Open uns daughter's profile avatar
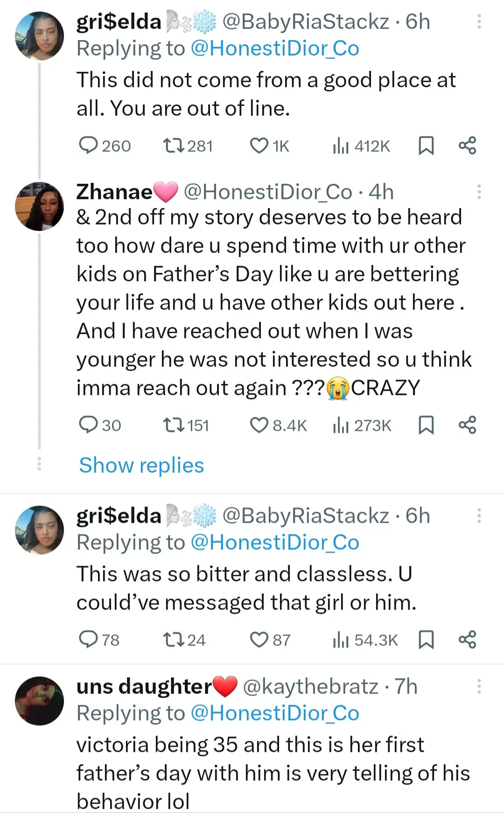504x813 pixels. 39,701
